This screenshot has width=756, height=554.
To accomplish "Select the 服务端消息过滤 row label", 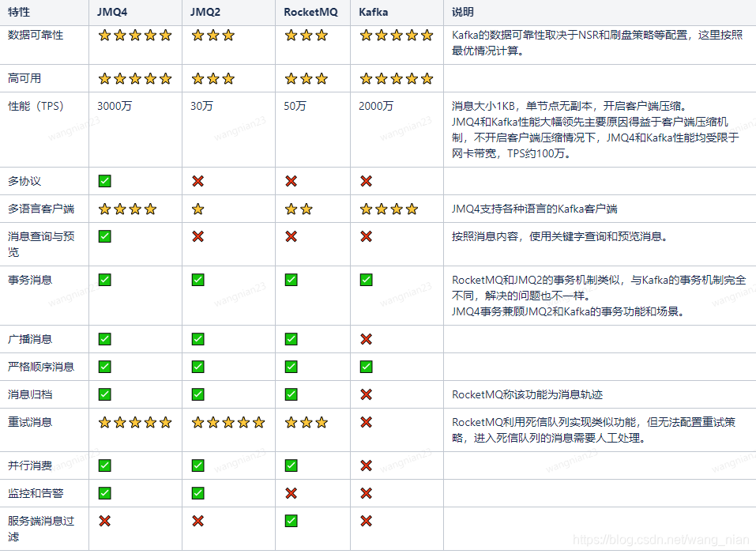I will point(41,529).
